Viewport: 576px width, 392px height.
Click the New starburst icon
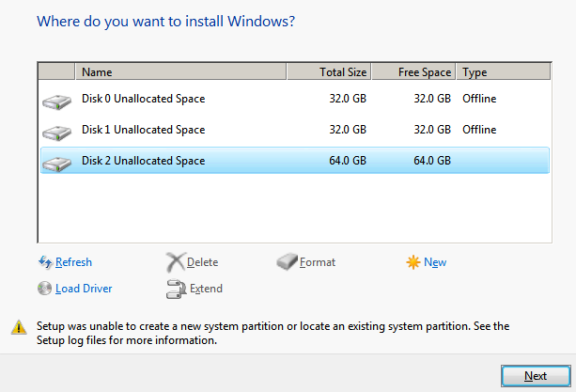413,262
